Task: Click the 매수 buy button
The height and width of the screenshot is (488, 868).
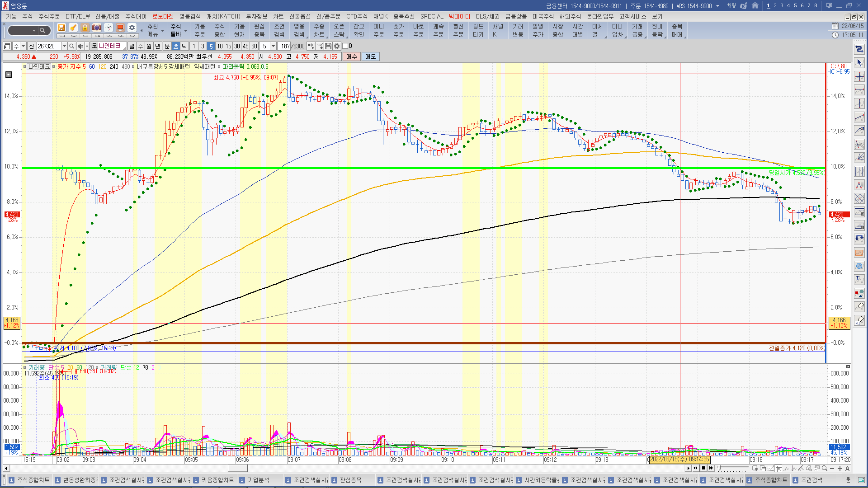Action: click(x=351, y=56)
